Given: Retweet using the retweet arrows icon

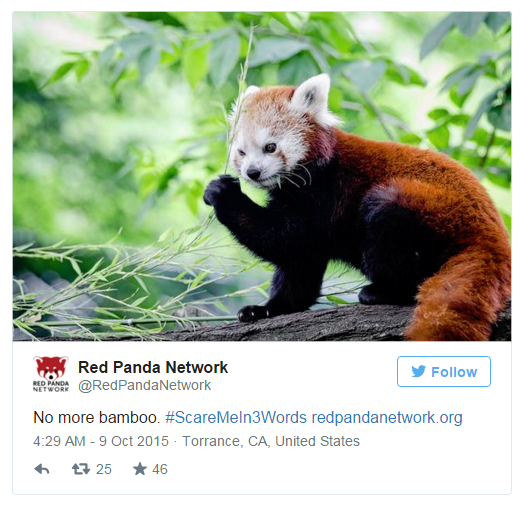Looking at the screenshot, I should click(x=81, y=469).
